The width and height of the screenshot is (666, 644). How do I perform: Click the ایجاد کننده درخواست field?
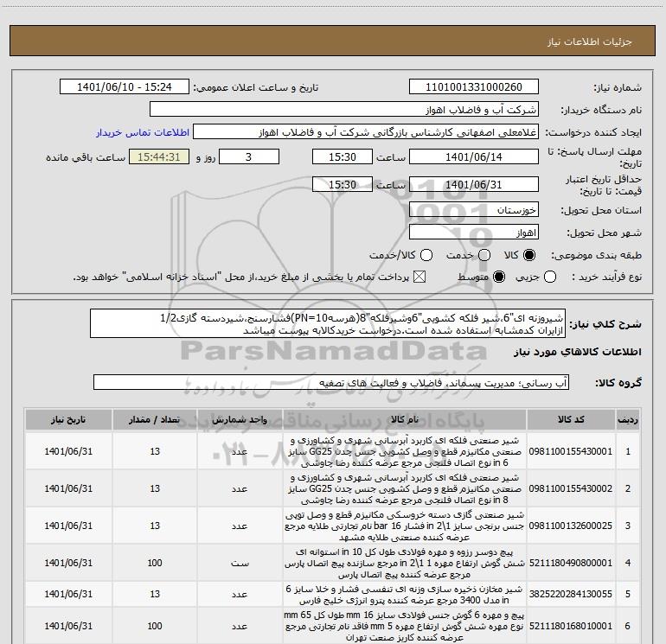(x=366, y=132)
